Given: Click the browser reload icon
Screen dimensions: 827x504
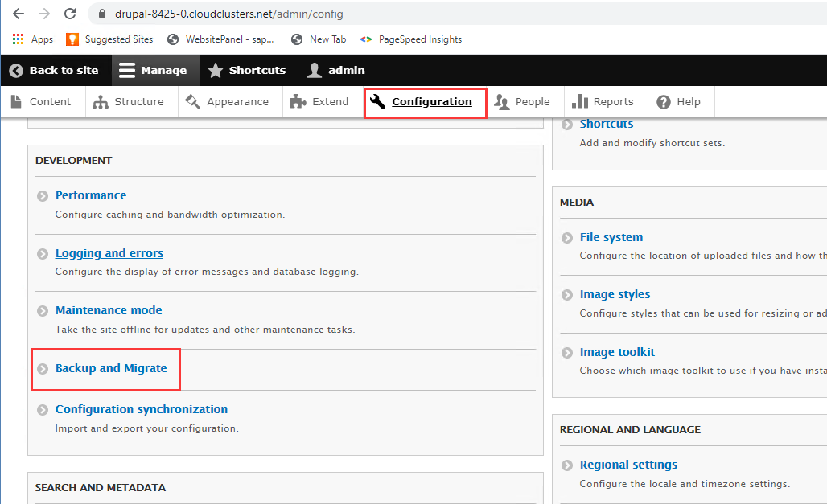Looking at the screenshot, I should (70, 14).
